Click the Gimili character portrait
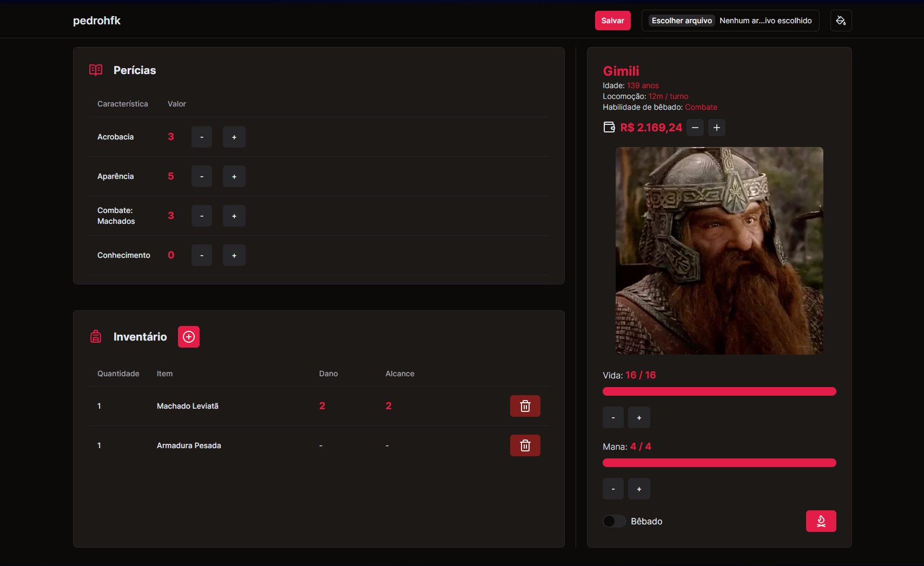 tap(720, 251)
